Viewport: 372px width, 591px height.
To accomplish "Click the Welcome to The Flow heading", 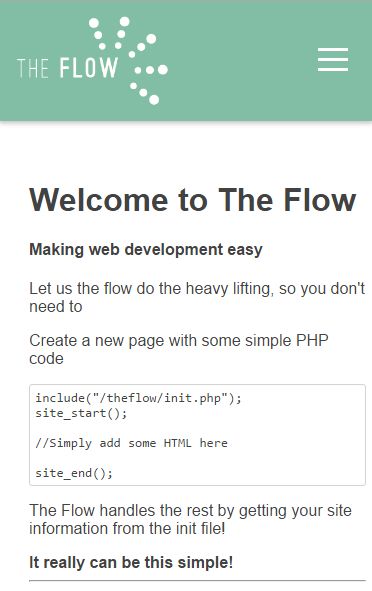I will pos(193,199).
